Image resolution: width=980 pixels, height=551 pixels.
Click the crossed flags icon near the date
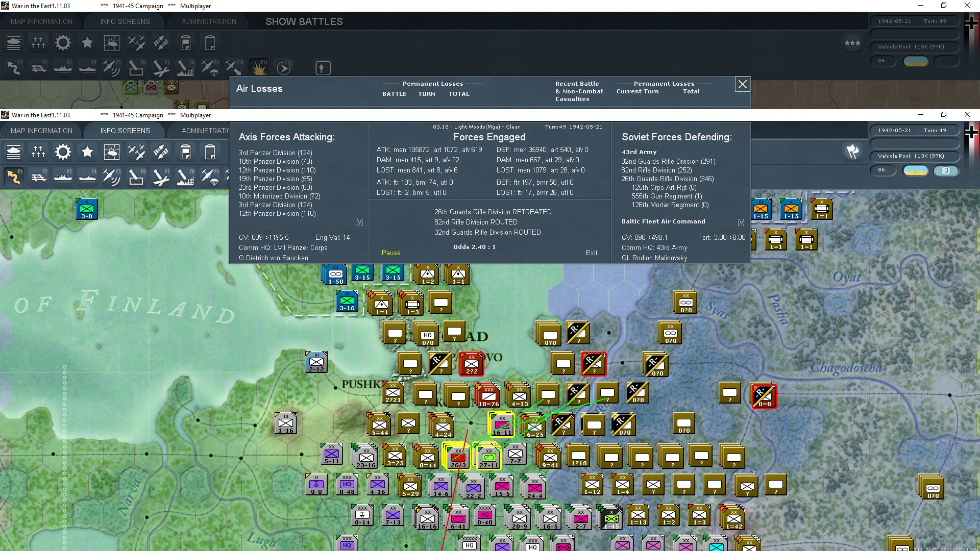(x=852, y=152)
